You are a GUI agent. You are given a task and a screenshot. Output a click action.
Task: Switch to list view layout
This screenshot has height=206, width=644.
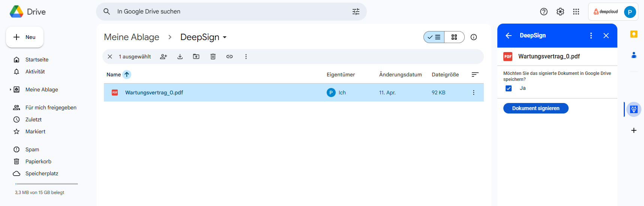click(x=434, y=37)
